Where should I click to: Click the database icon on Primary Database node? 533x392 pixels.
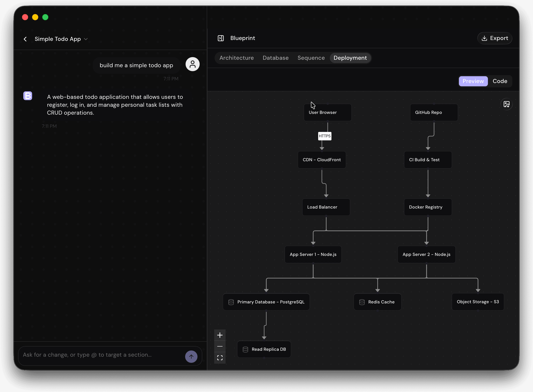(231, 302)
